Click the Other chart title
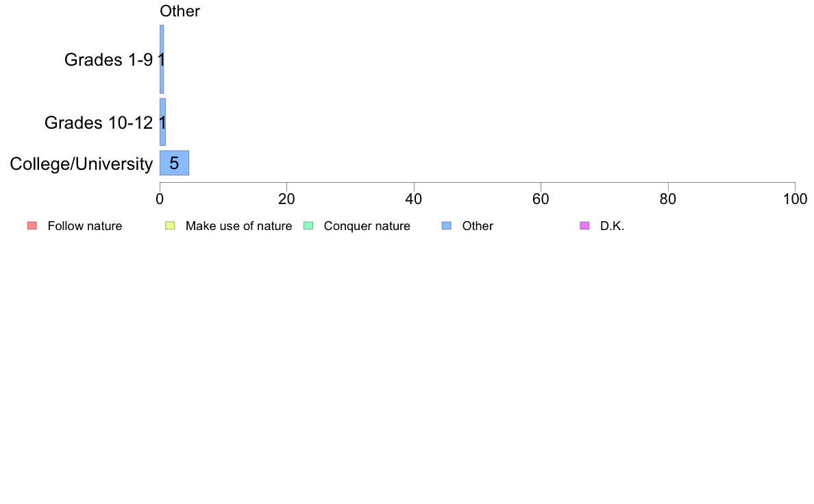The width and height of the screenshot is (814, 504). (x=180, y=11)
